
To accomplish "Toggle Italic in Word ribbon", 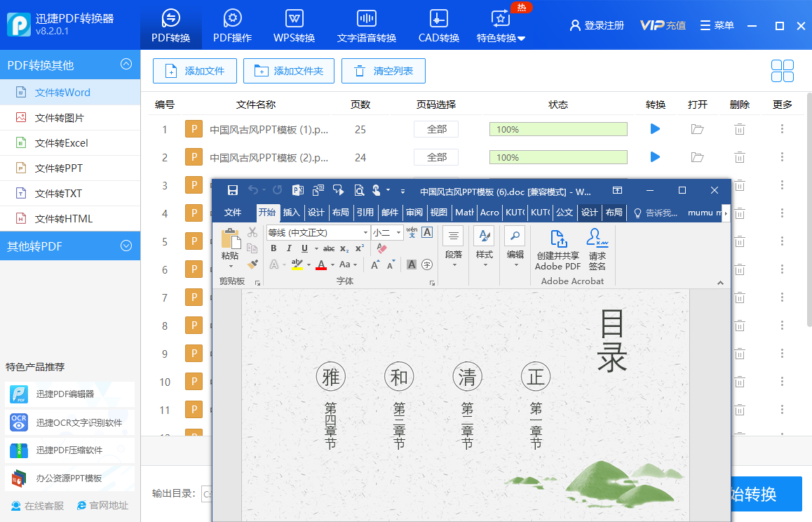I will click(x=289, y=249).
